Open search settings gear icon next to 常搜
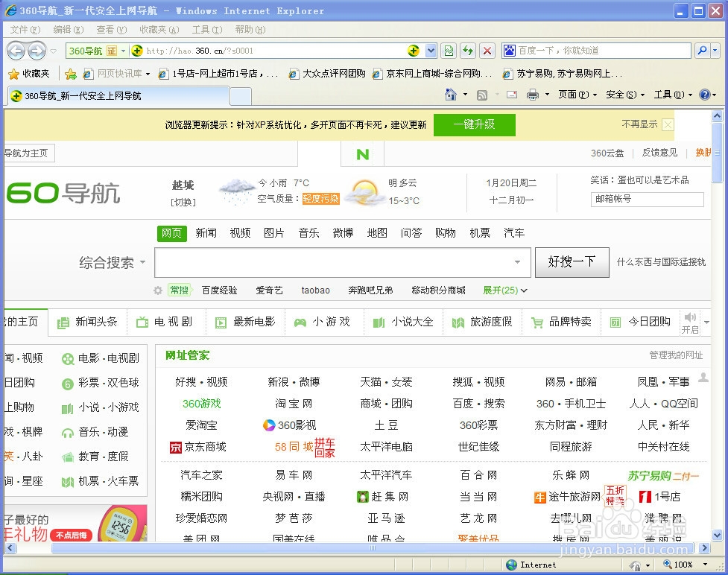The image size is (728, 575). 158,290
